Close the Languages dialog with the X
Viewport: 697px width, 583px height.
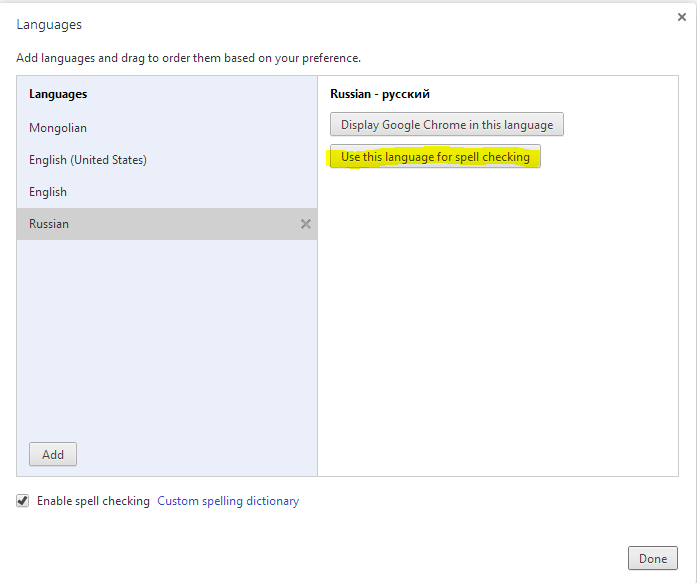pos(681,17)
